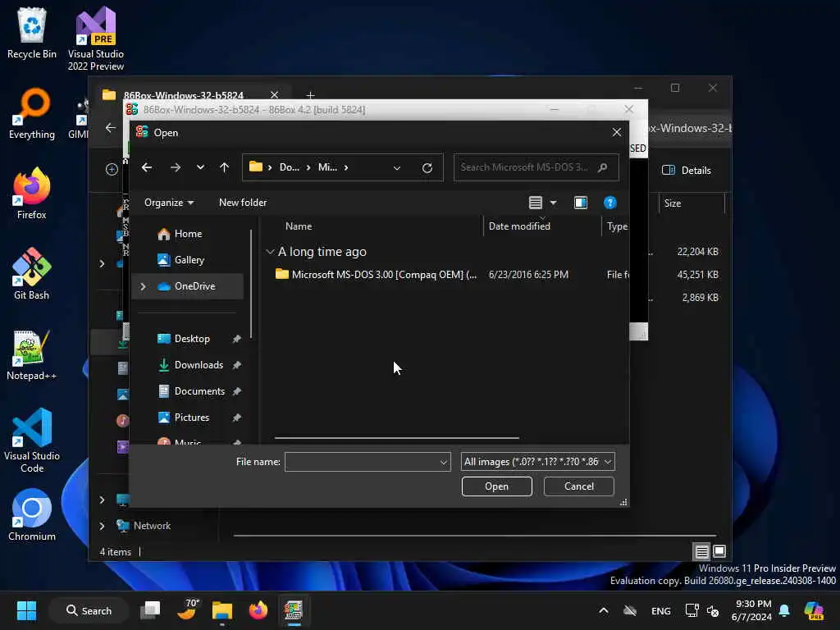Screen dimensions: 840x630
Task: Click the pin icon beside Documents
Action: click(236, 391)
